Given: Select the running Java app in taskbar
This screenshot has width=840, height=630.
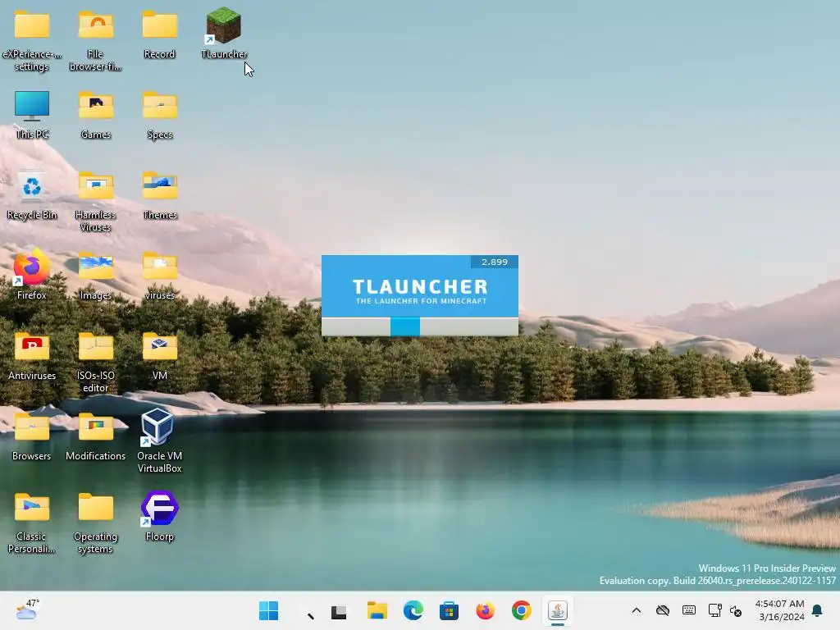Looking at the screenshot, I should pos(558,610).
